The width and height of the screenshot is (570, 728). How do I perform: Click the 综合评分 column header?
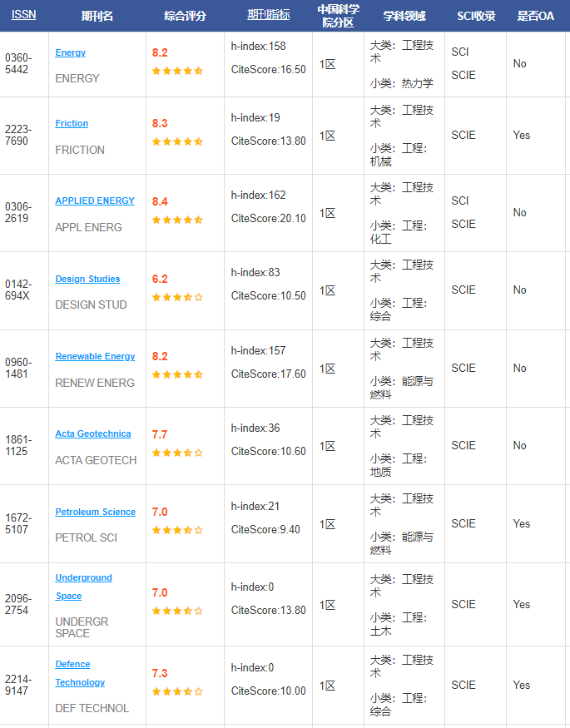[185, 16]
